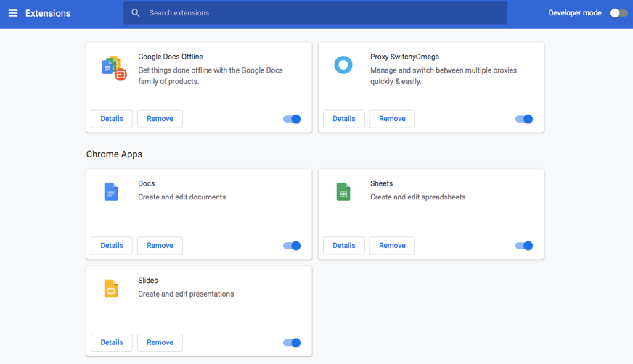Click the Google Docs Offline icon
The height and width of the screenshot is (364, 633).
point(114,67)
